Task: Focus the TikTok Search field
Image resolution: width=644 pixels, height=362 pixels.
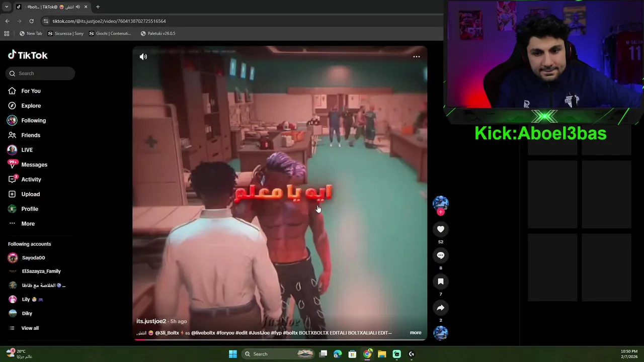Action: pyautogui.click(x=40, y=73)
